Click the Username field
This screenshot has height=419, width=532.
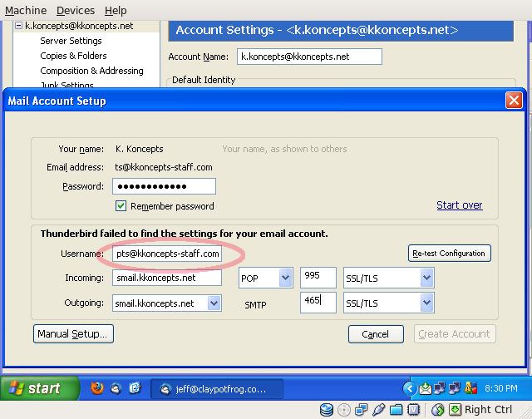coord(167,254)
